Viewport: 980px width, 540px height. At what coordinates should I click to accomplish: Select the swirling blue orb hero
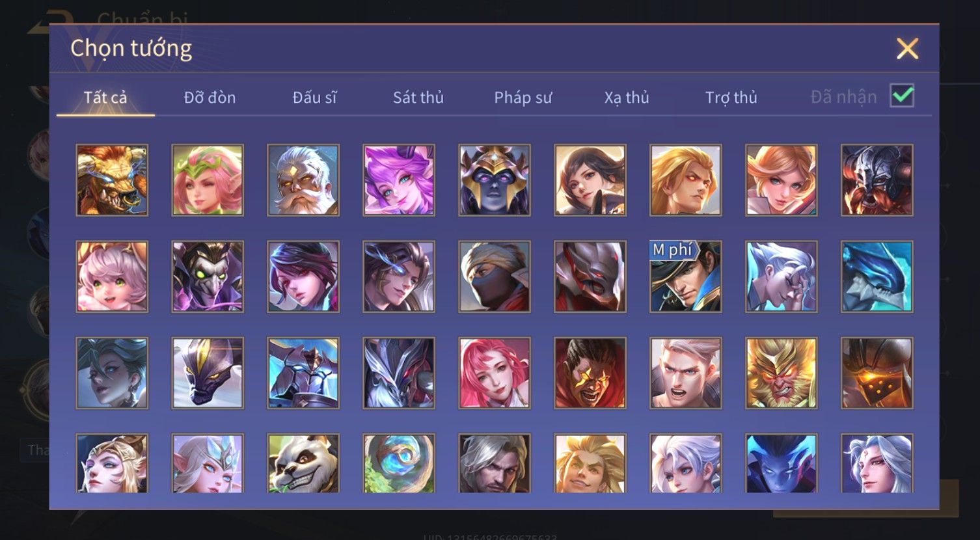[x=399, y=463]
